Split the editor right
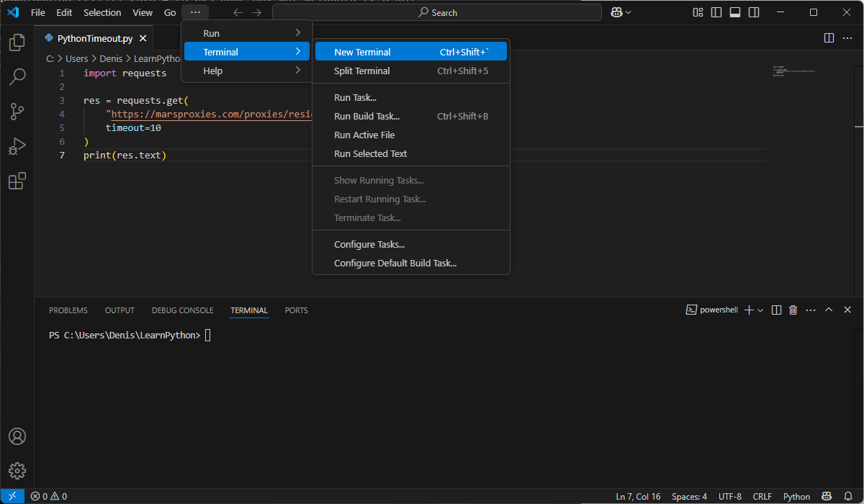The width and height of the screenshot is (864, 504). [829, 38]
